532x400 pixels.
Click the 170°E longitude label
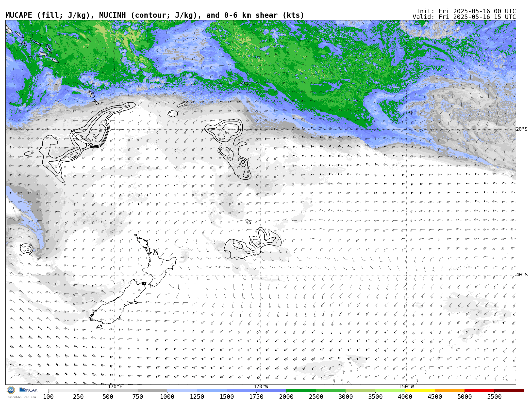(115, 387)
